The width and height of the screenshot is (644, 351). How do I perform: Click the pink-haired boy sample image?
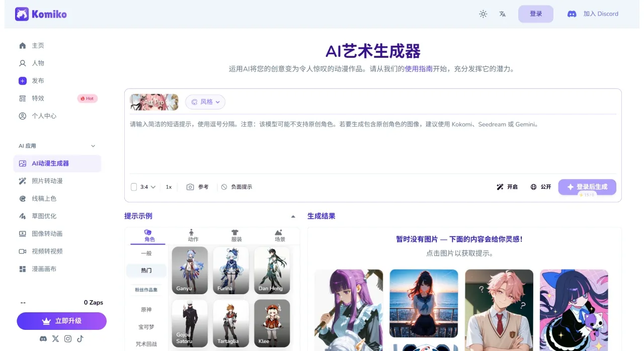click(499, 310)
